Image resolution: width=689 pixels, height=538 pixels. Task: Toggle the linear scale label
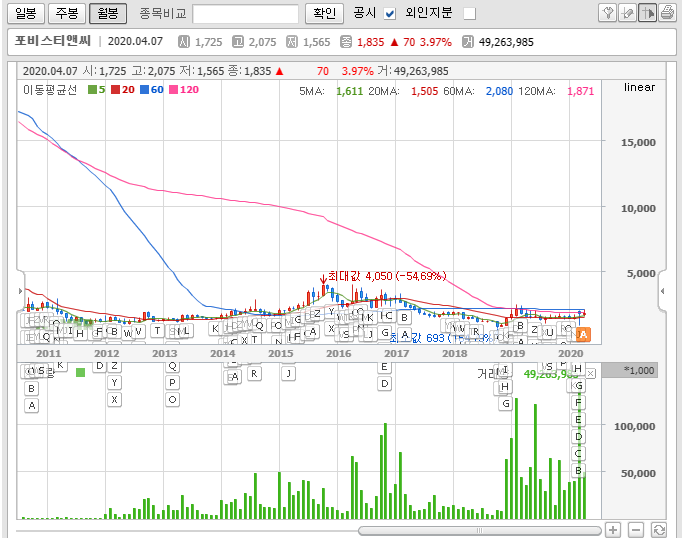tap(639, 87)
